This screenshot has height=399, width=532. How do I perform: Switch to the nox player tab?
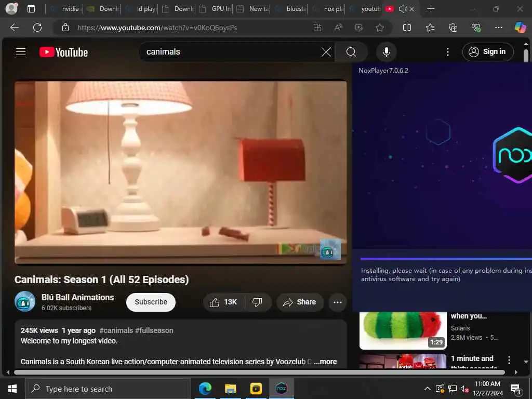[328, 9]
